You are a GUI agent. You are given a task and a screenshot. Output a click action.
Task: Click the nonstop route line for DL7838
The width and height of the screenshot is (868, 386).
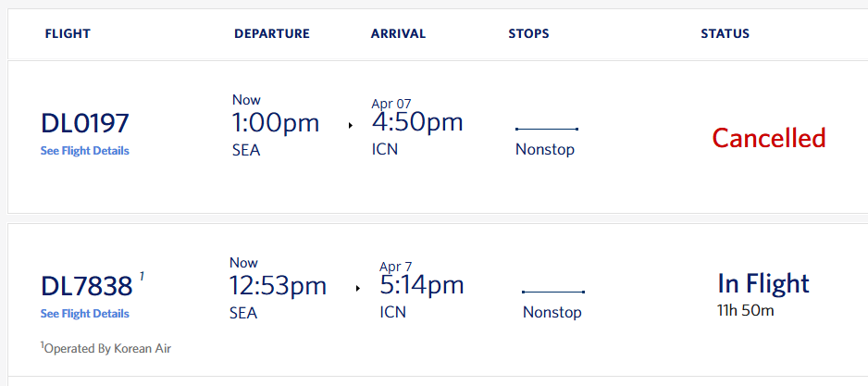point(552,292)
